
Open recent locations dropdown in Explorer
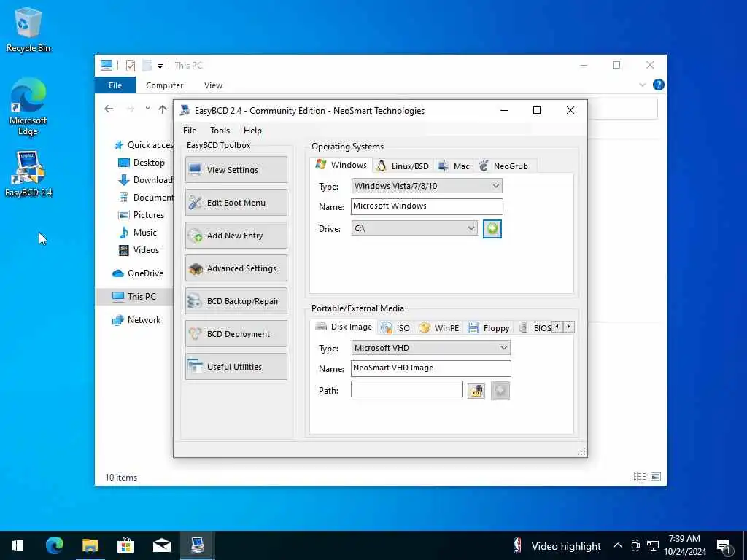147,109
